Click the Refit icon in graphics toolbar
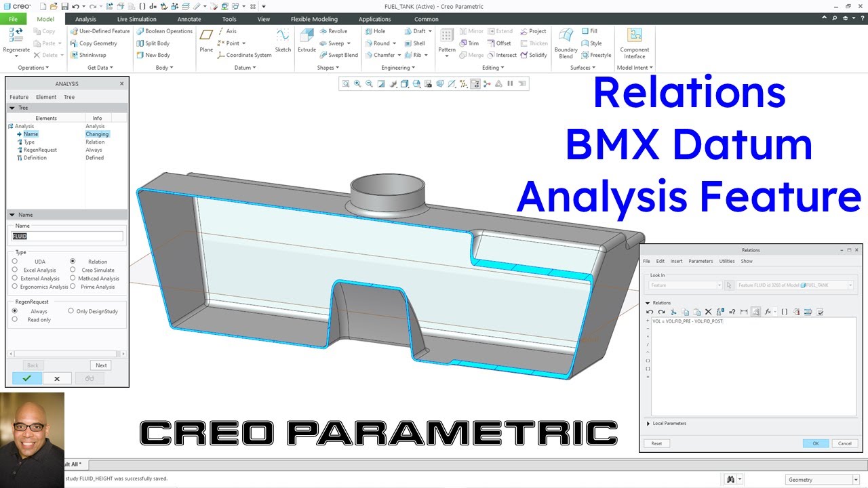 coord(346,84)
